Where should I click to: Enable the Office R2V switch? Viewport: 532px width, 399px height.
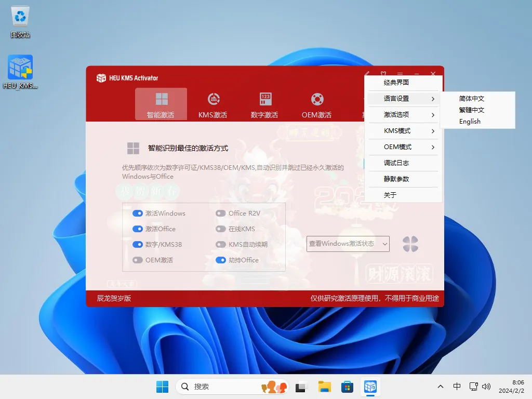pos(220,213)
